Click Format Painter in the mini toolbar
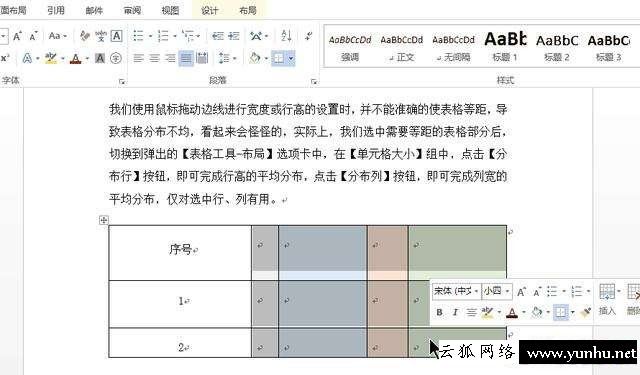640x375 pixels. tap(586, 313)
